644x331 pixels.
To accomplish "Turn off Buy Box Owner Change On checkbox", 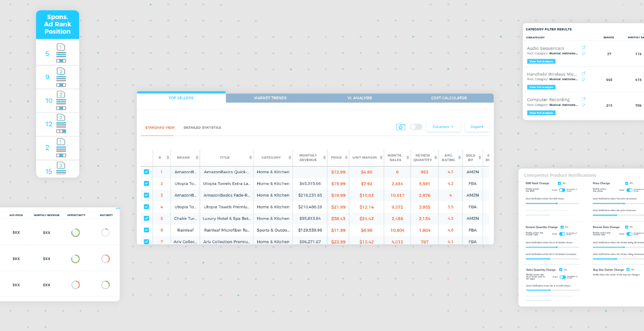I will click(628, 270).
